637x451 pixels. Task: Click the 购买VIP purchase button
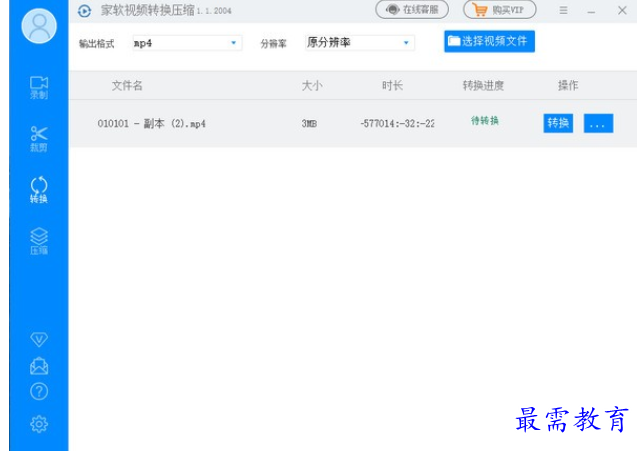[499, 10]
